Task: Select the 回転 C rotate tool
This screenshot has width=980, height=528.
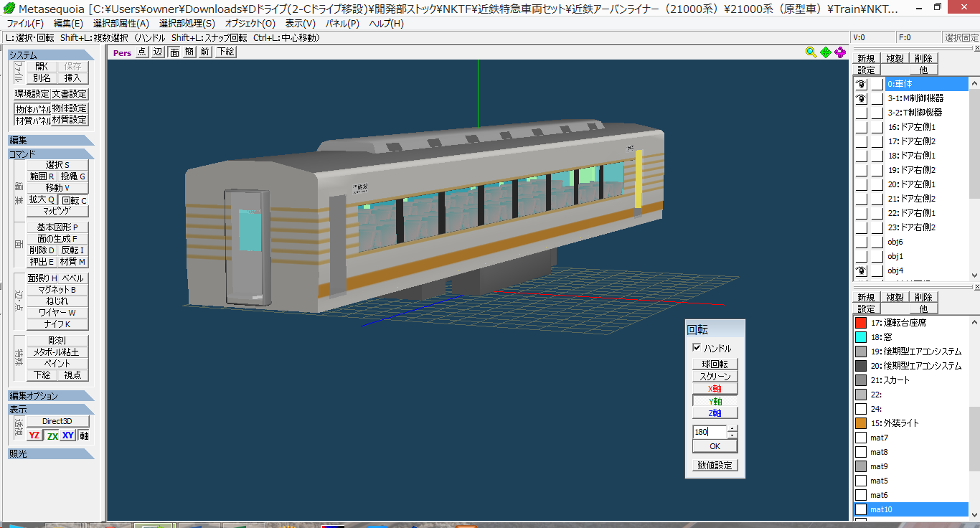Action: (x=73, y=200)
